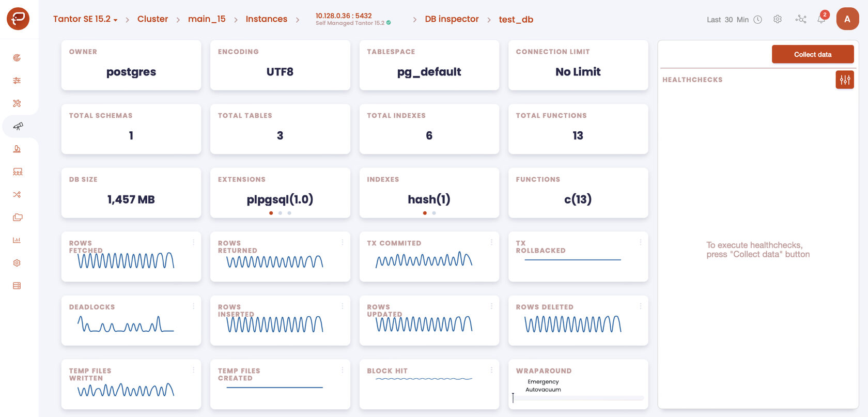
Task: Click the Rows Fetched sparkline chart
Action: pyautogui.click(x=126, y=260)
